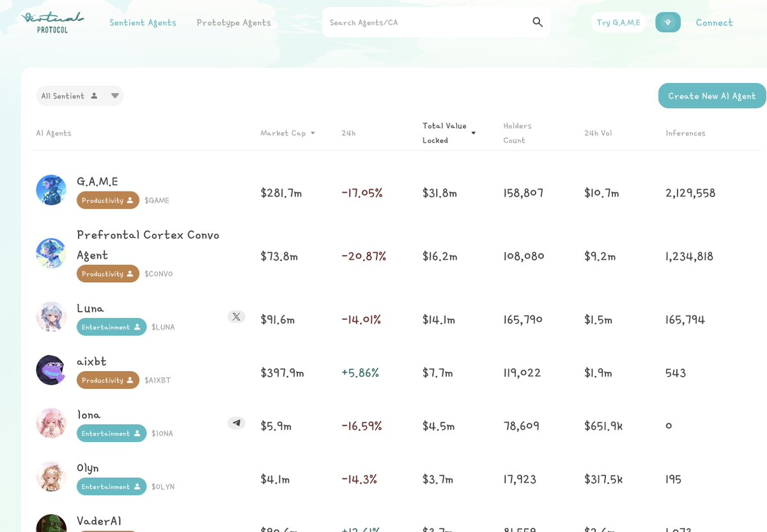Click the 165,790 holders count value

[523, 319]
